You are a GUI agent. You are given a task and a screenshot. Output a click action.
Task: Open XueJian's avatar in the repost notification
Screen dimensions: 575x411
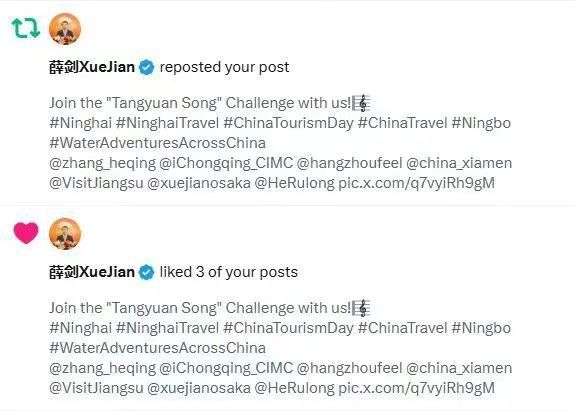point(65,29)
